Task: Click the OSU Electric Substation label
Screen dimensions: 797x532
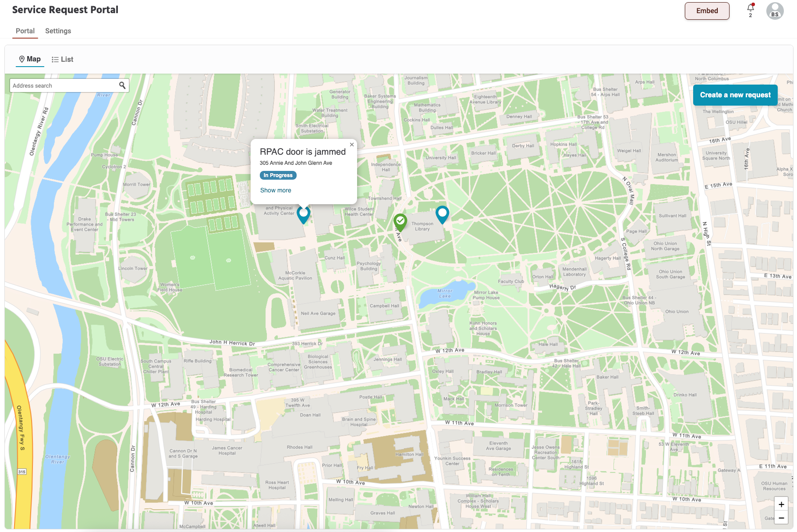Action: point(110,362)
